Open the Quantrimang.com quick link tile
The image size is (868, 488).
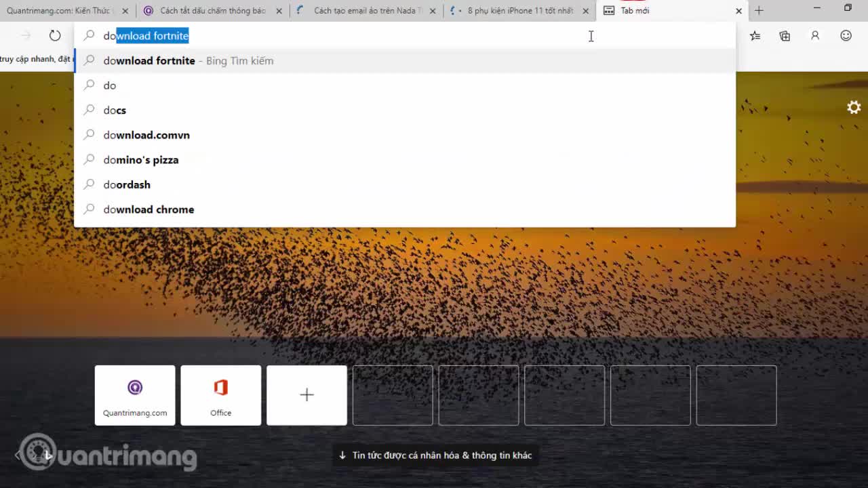tap(135, 395)
